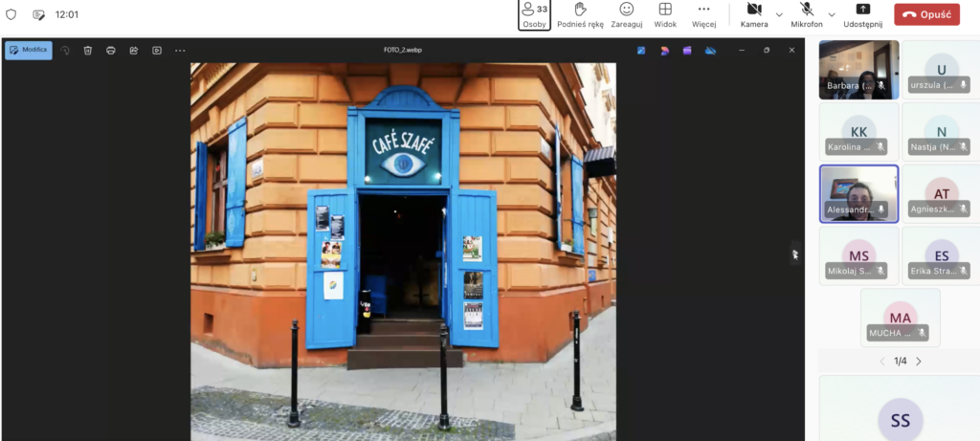The width and height of the screenshot is (980, 441).
Task: Open the Więcej more options menu
Action: click(x=703, y=14)
